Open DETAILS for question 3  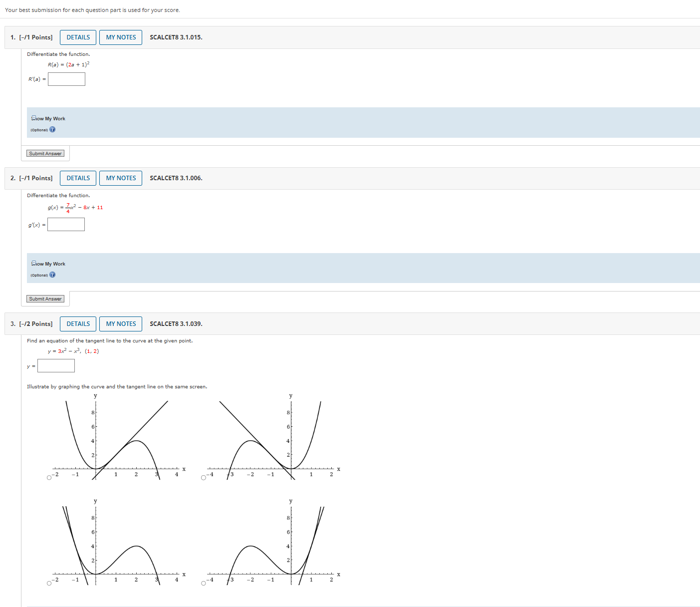78,324
